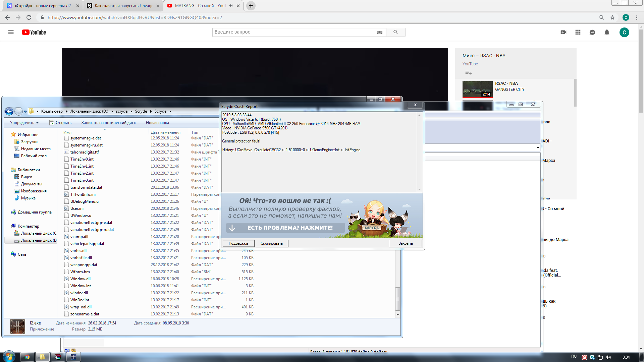Click the Chrome icon in the taskbar
Screen dimensions: 644x362
[27, 357]
